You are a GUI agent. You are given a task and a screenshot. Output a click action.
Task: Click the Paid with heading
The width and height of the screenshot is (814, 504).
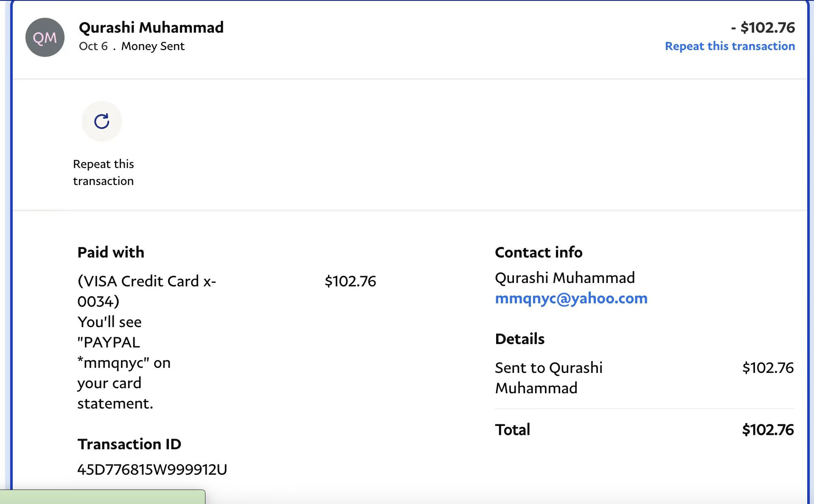[111, 252]
